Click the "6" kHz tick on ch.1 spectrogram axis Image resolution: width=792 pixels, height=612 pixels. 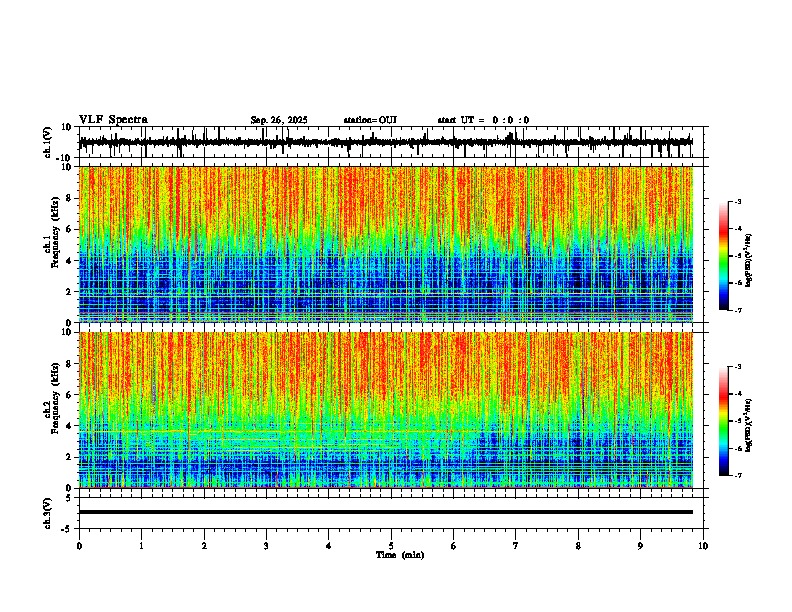coord(71,229)
